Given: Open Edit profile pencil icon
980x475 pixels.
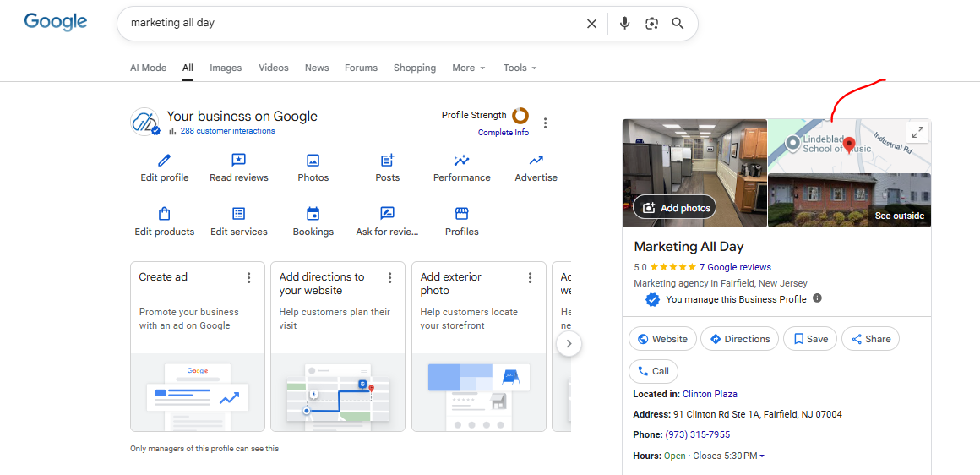Looking at the screenshot, I should (165, 161).
